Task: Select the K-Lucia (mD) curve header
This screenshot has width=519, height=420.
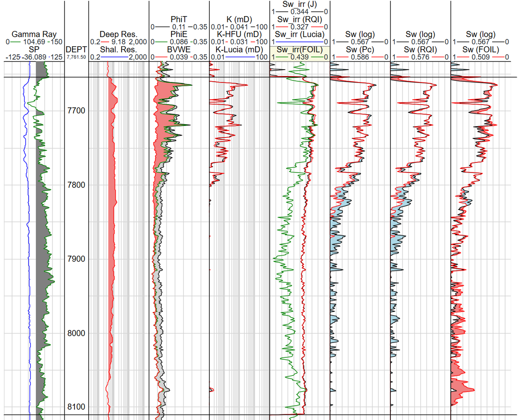Action: tap(239, 50)
